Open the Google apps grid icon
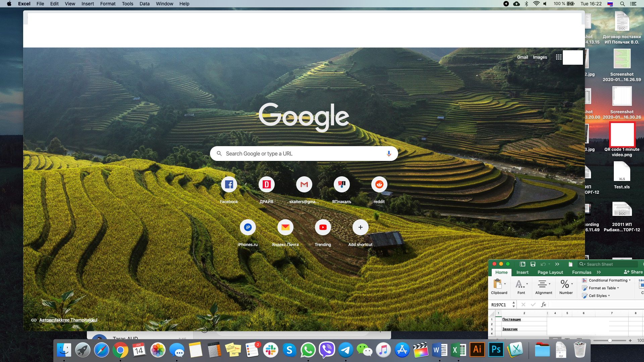This screenshot has width=644, height=362. 558,57
